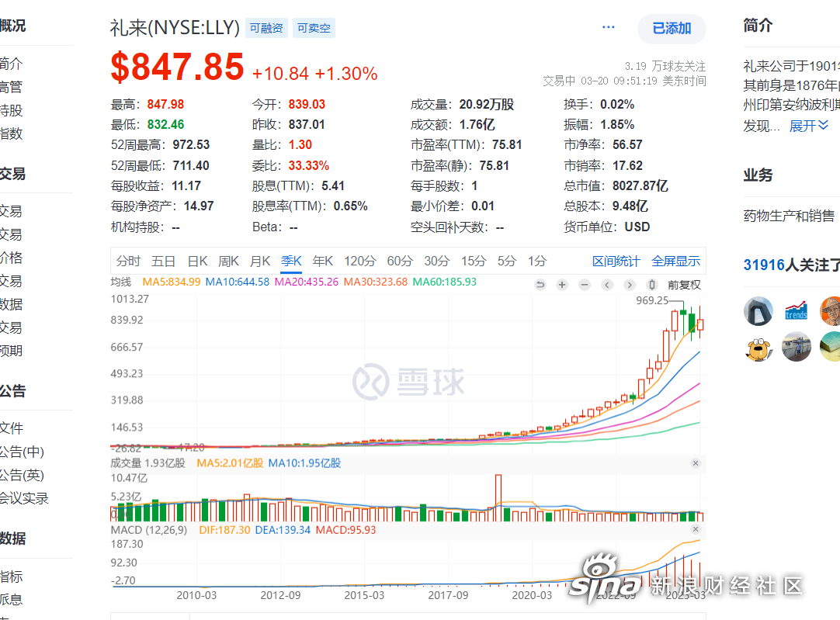The height and width of the screenshot is (620, 840).
Task: Click the 31916人关注 followers heading
Action: (x=792, y=265)
